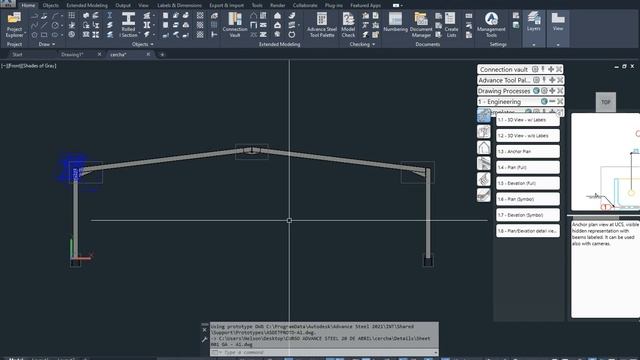Image resolution: width=640 pixels, height=360 pixels.
Task: Open the Advance Steel Tool Palette
Action: pos(322,25)
